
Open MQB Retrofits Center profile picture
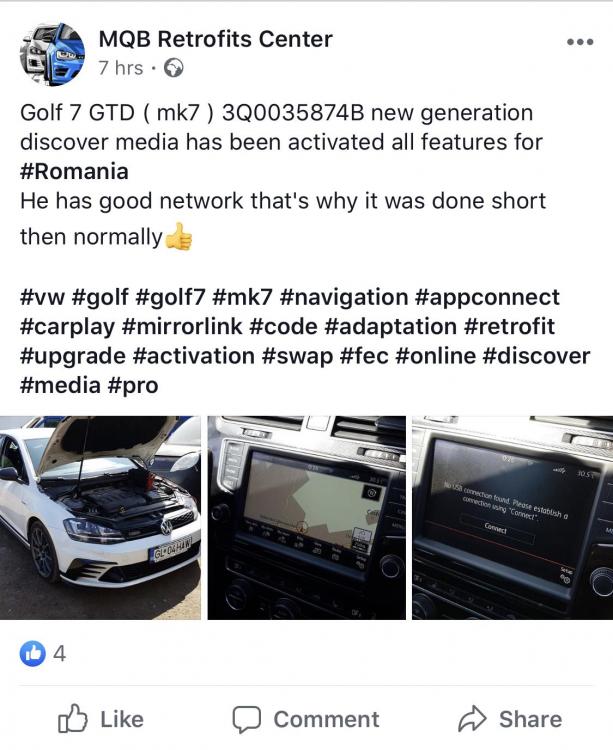coord(52,54)
